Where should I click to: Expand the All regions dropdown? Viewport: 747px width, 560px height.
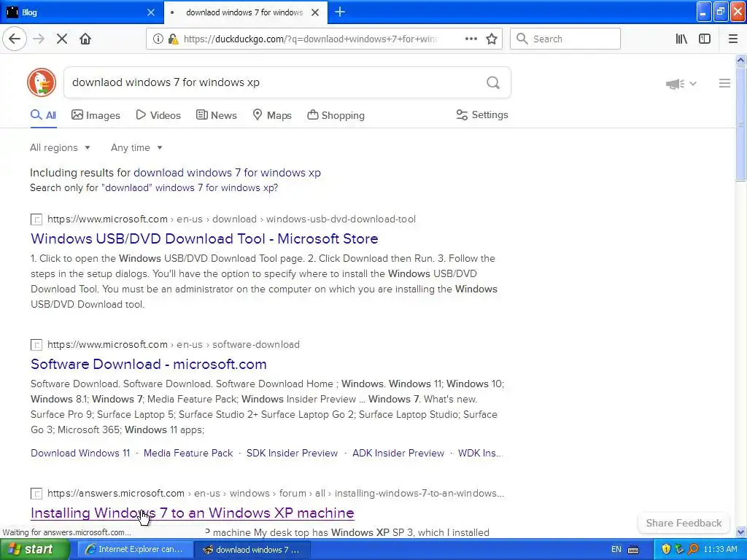60,147
